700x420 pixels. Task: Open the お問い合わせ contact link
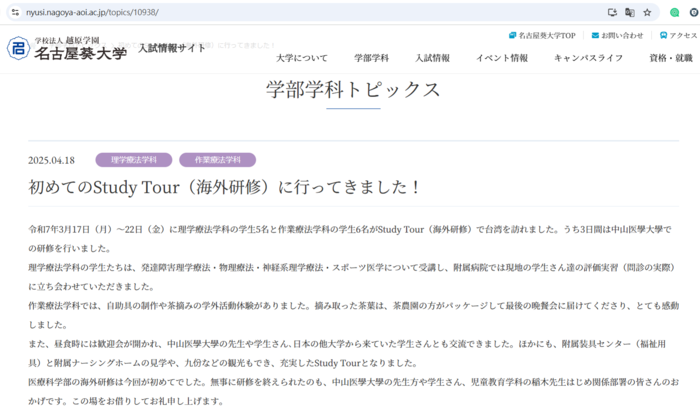point(622,36)
